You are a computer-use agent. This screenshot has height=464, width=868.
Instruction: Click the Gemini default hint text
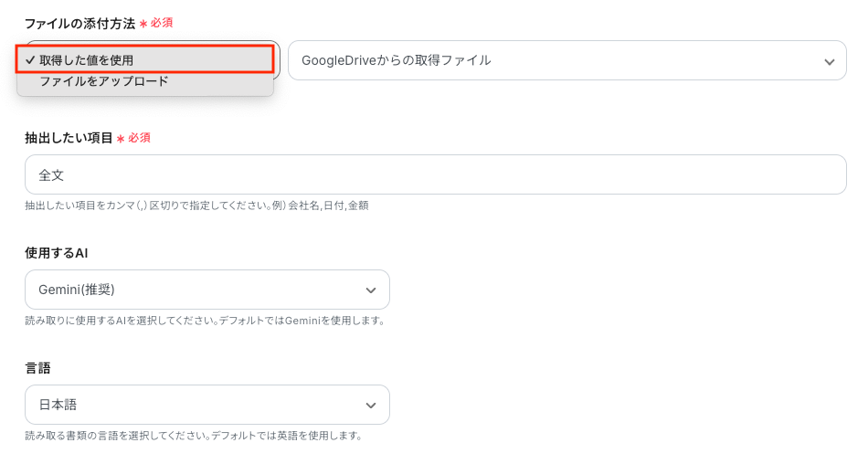click(x=205, y=321)
